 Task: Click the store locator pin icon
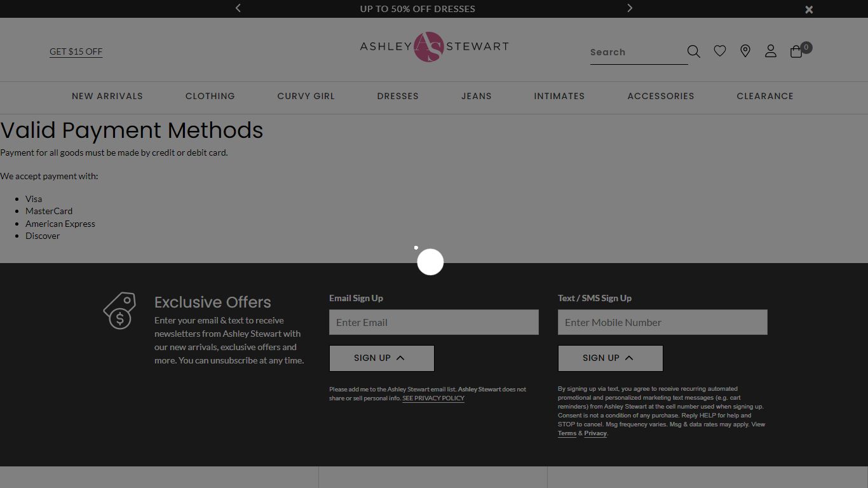745,51
